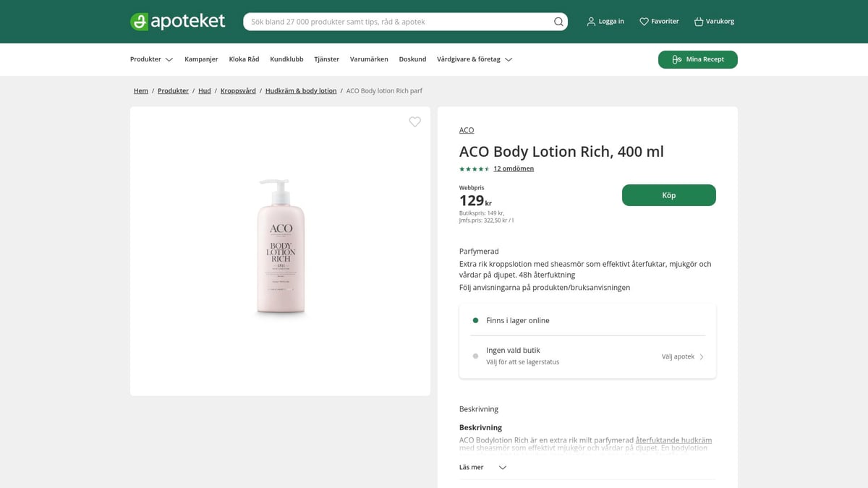Click the återfuktande hudkräm link
868x488 pixels.
[x=673, y=440]
